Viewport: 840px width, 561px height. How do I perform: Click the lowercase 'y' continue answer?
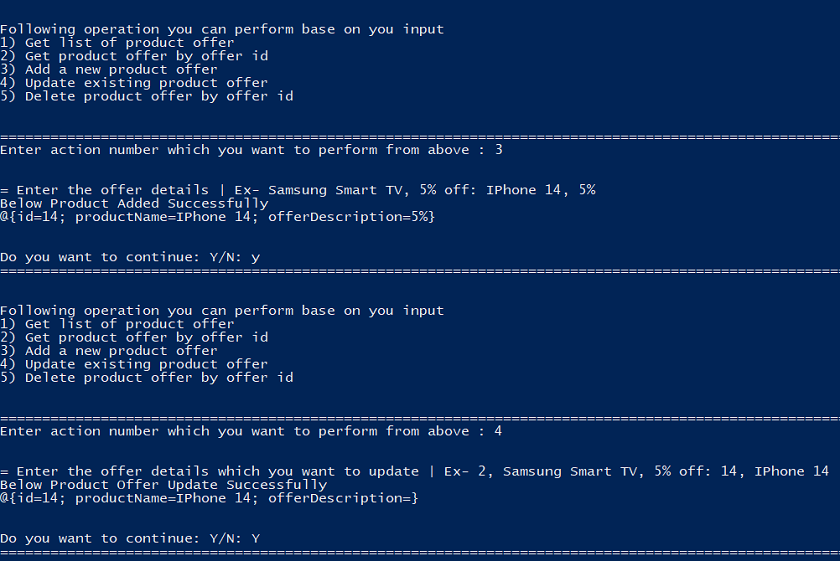[256, 258]
